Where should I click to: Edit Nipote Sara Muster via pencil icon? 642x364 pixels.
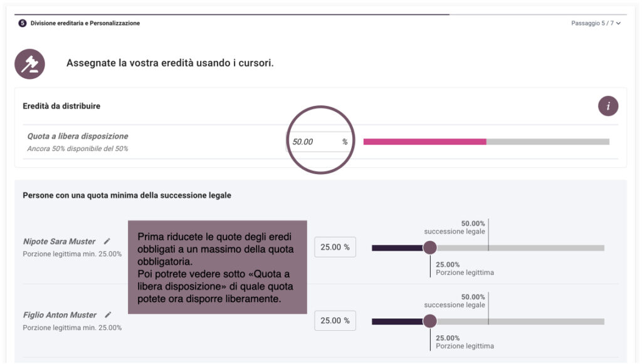tap(107, 241)
